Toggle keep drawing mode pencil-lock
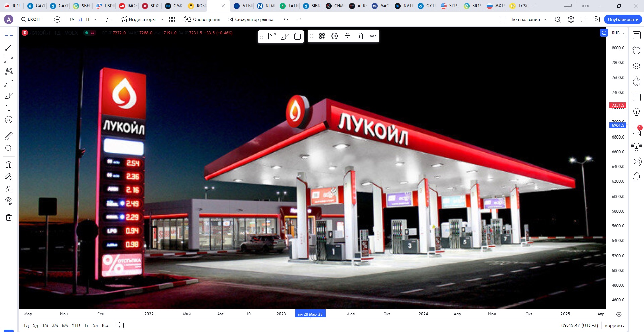The image size is (644, 332). pos(9,177)
